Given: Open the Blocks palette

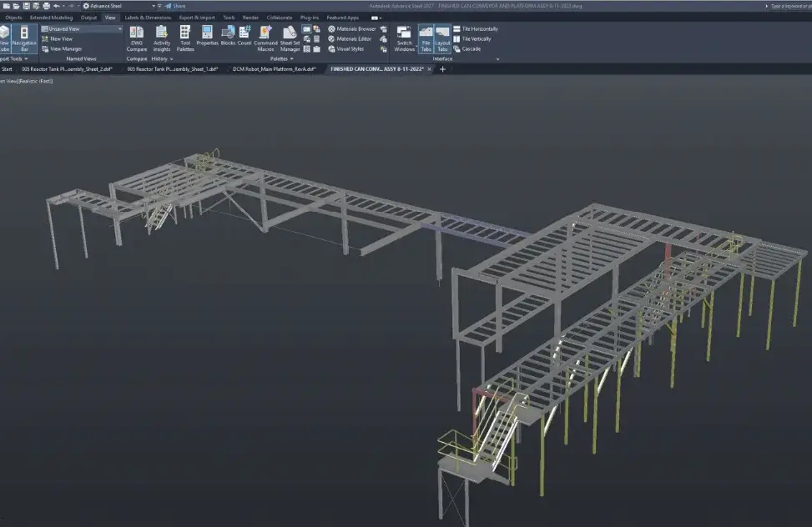Looking at the screenshot, I should pos(228,36).
